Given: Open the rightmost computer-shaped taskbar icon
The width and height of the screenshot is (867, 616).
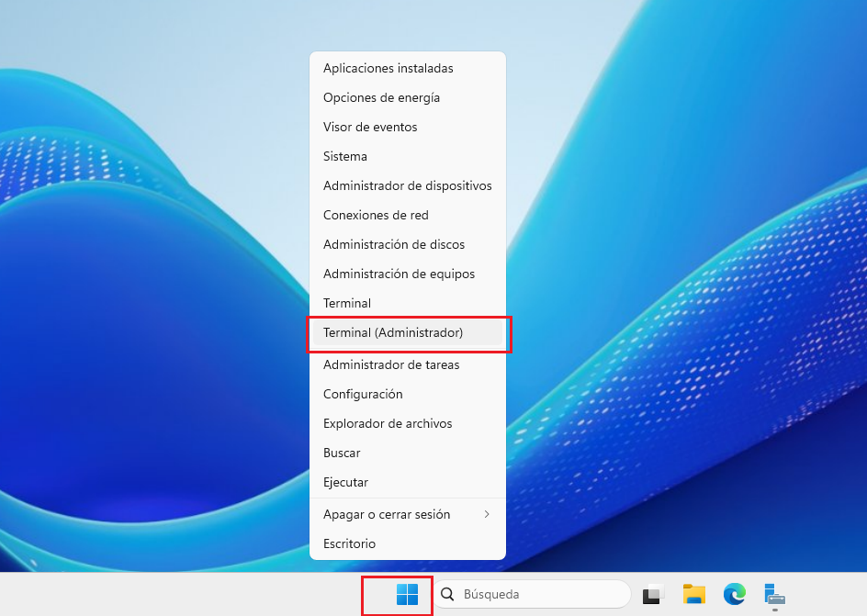Looking at the screenshot, I should pos(774,595).
